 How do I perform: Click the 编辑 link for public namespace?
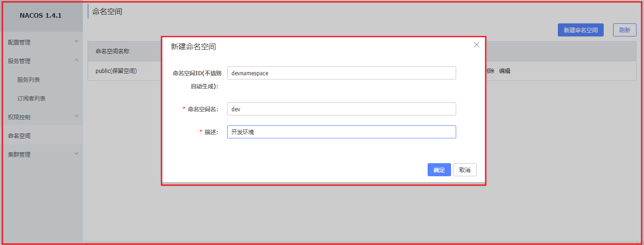point(504,71)
